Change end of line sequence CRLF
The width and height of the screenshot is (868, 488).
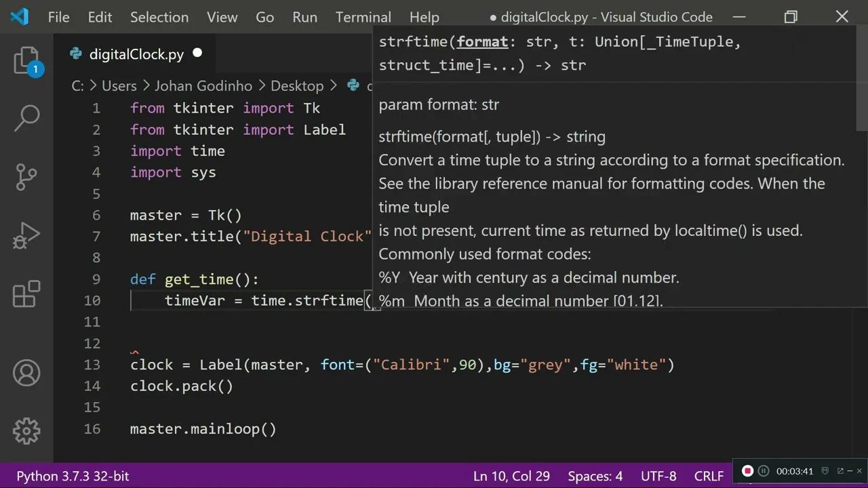(709, 476)
